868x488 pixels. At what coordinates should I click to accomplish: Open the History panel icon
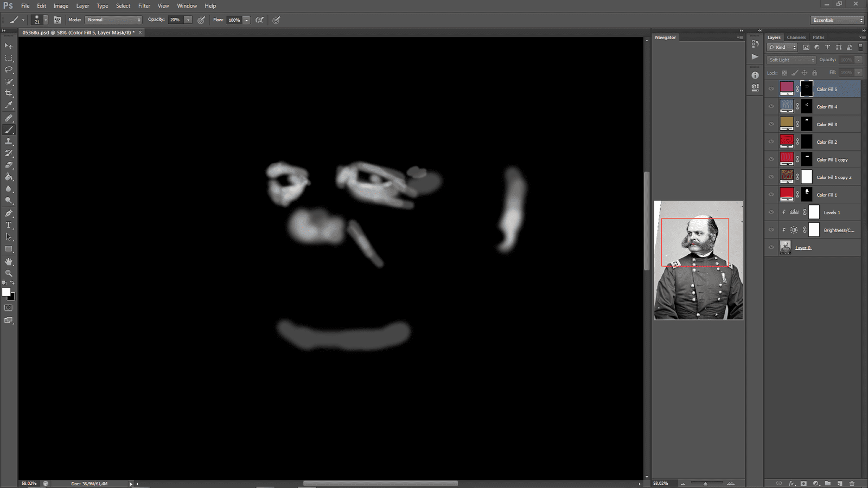coord(755,44)
